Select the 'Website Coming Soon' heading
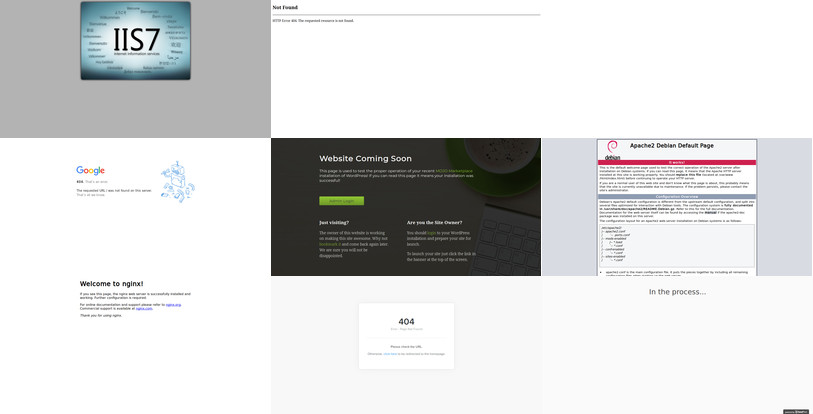Image resolution: width=813 pixels, height=414 pixels. click(x=366, y=158)
